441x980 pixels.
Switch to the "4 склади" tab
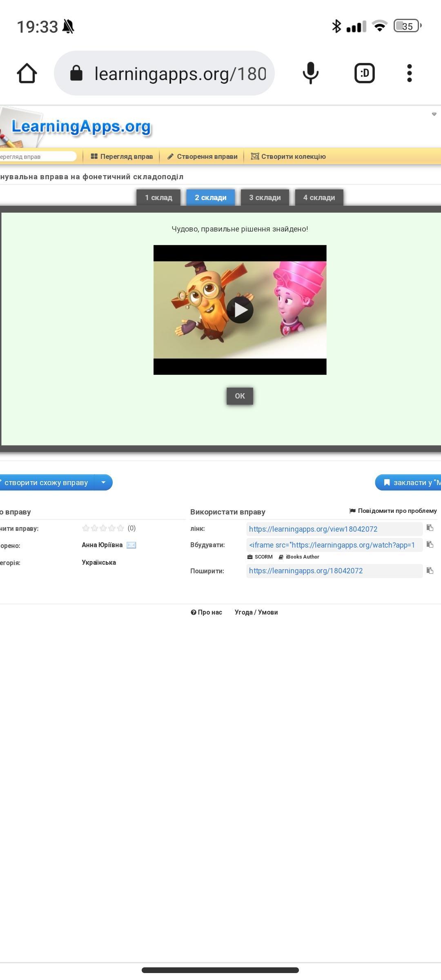(x=319, y=198)
